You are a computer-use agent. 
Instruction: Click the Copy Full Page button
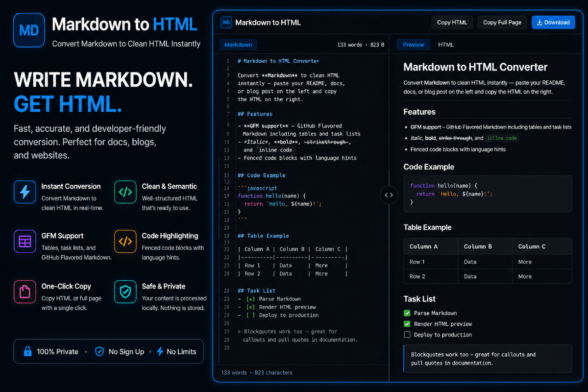click(x=502, y=22)
